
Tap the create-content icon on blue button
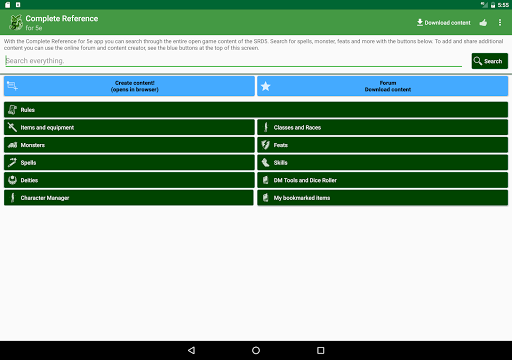pos(12,86)
